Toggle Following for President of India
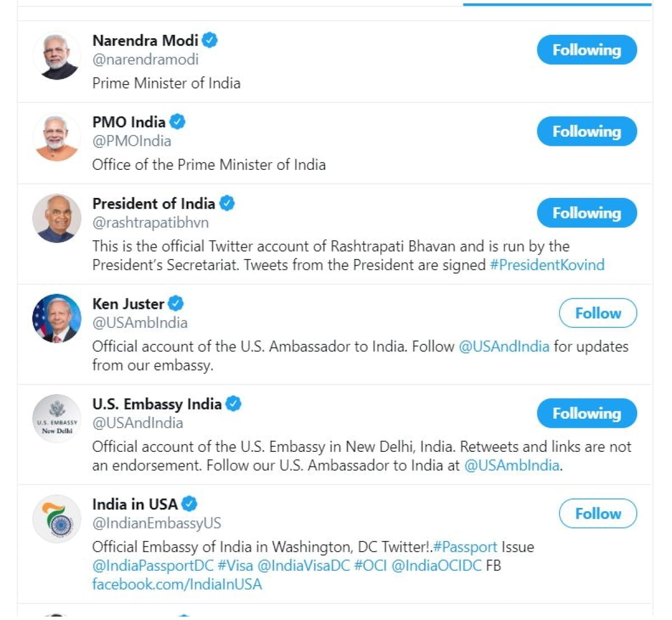Image resolution: width=672 pixels, height=620 pixels. 586,213
